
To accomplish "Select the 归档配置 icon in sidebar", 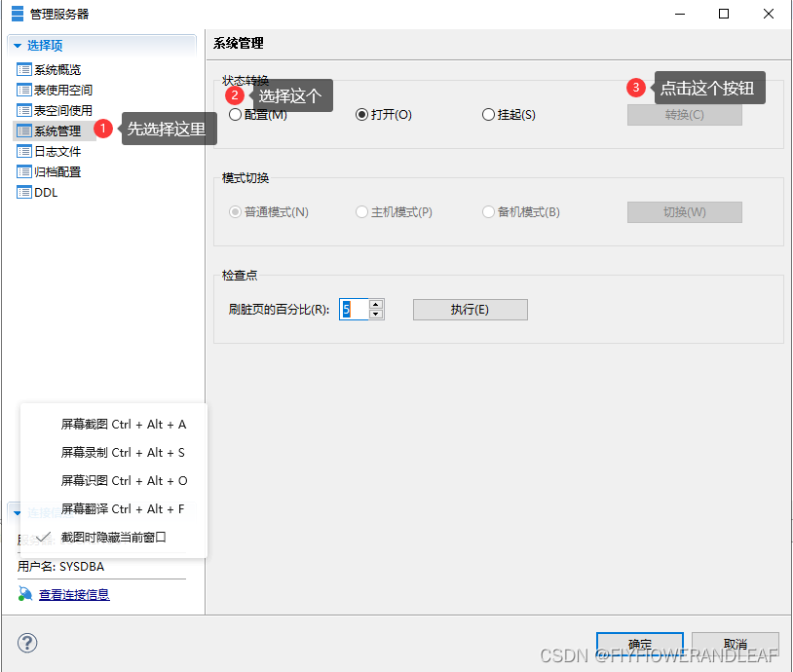I will [x=23, y=171].
